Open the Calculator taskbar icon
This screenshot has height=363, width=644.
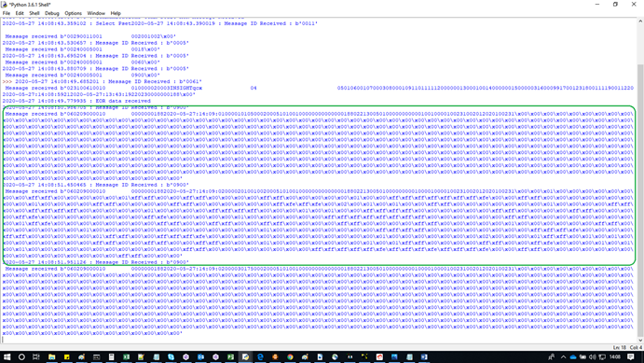coord(111,356)
